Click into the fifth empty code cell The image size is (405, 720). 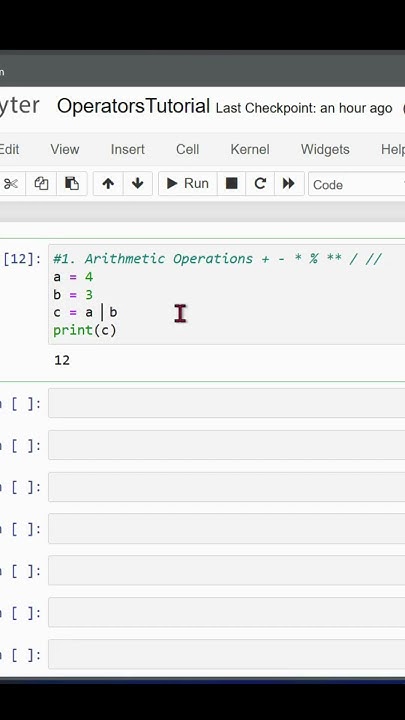226,570
